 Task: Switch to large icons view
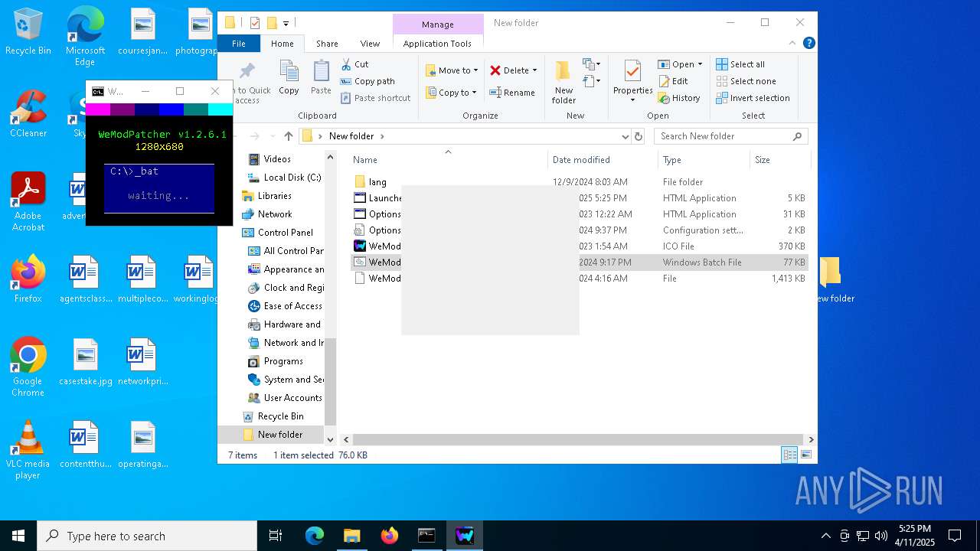tap(806, 455)
